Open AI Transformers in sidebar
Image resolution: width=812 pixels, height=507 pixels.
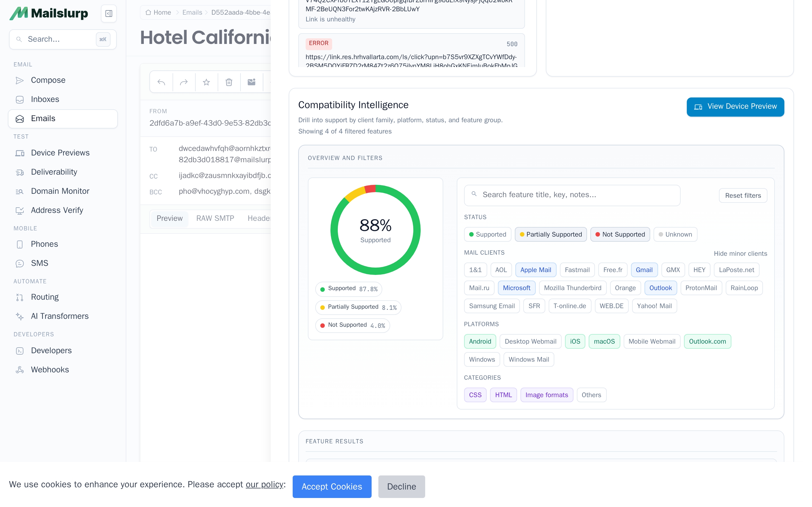coord(59,316)
